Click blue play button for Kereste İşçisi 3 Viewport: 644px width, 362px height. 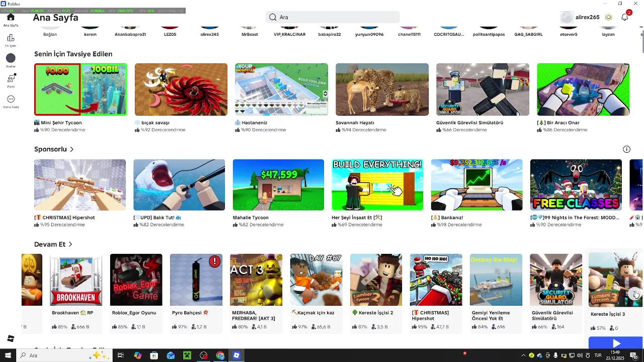[x=616, y=343]
